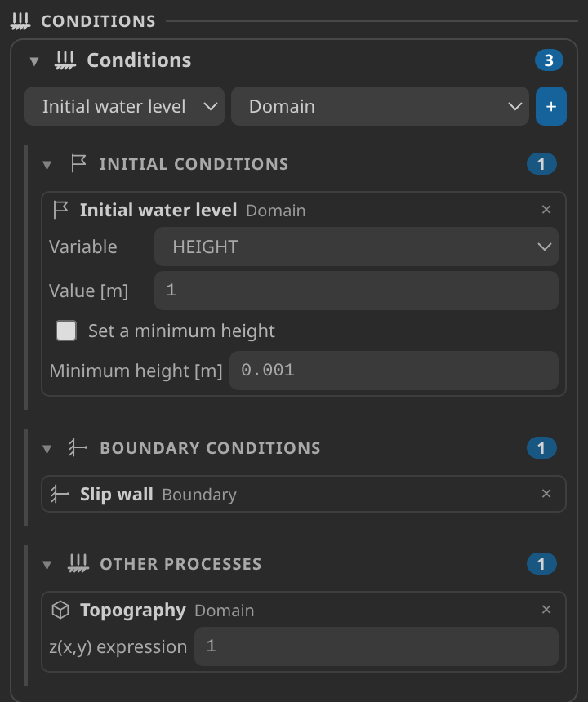588x702 pixels.
Task: Click the icon beside Conditions panel title
Action: [x=65, y=60]
